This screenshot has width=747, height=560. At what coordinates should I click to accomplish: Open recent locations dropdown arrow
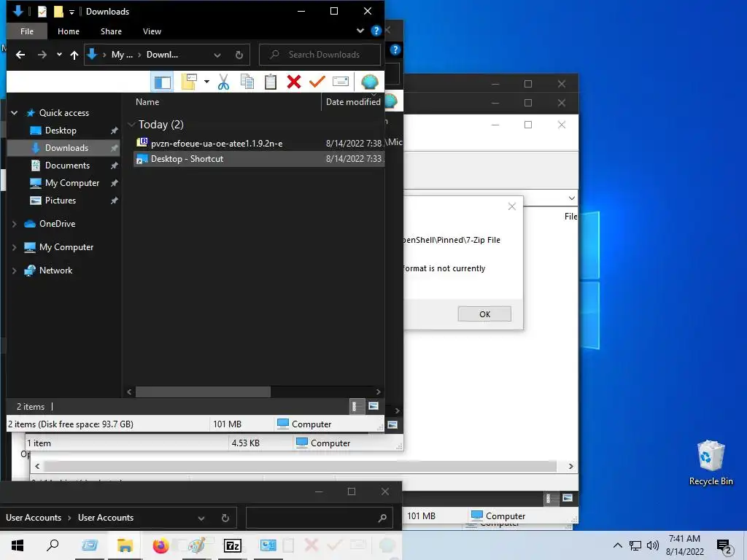point(59,54)
